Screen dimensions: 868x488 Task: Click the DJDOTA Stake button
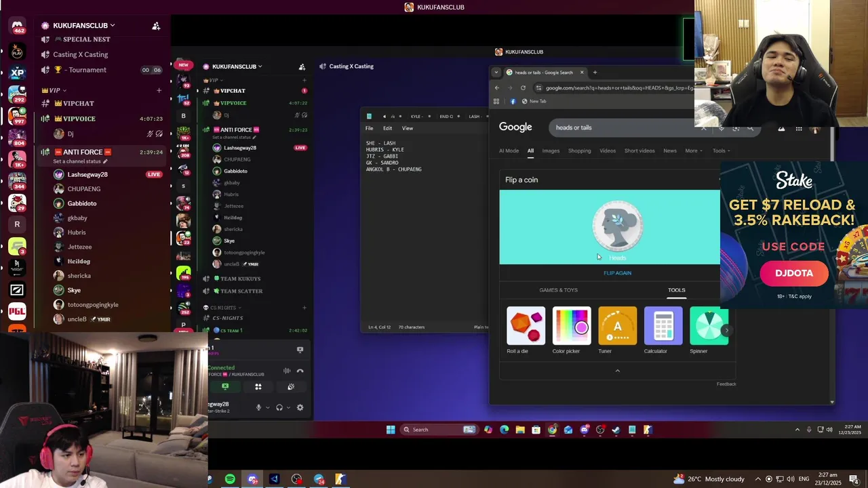point(794,273)
